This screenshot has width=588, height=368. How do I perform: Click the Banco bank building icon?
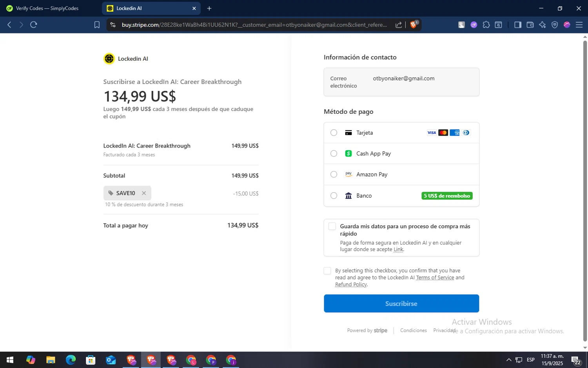tap(348, 195)
